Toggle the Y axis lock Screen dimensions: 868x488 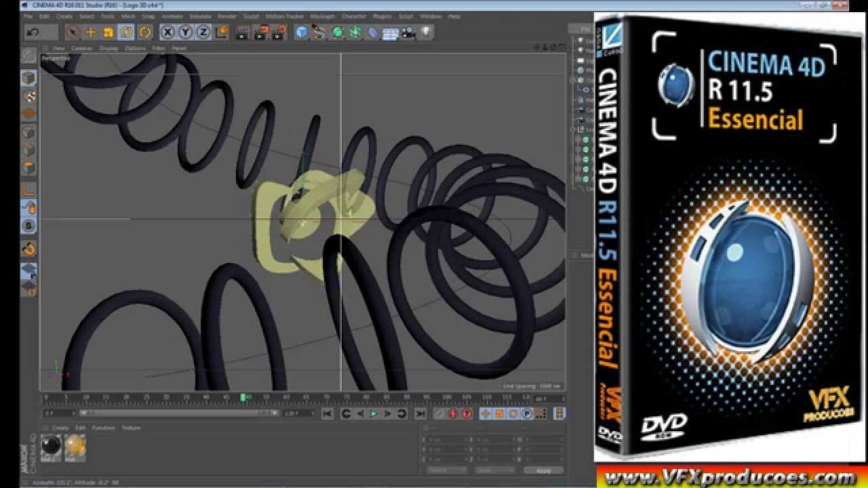[x=185, y=32]
